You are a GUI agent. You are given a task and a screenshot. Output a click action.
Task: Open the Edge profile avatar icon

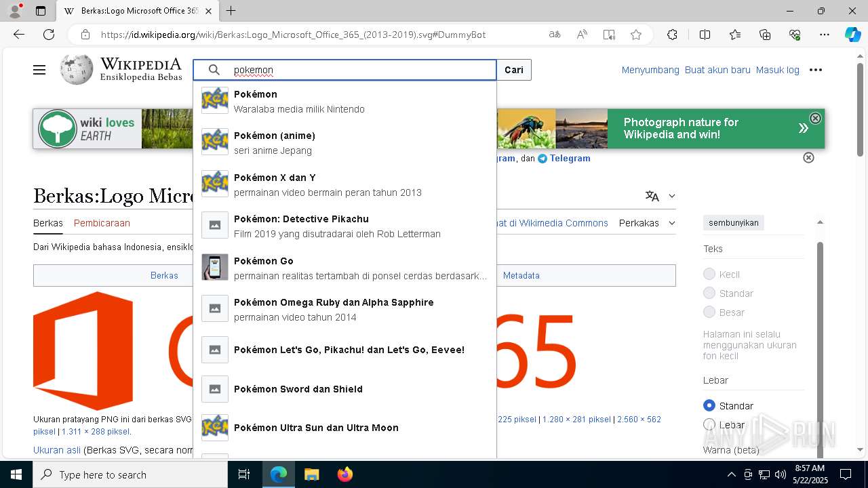15,11
